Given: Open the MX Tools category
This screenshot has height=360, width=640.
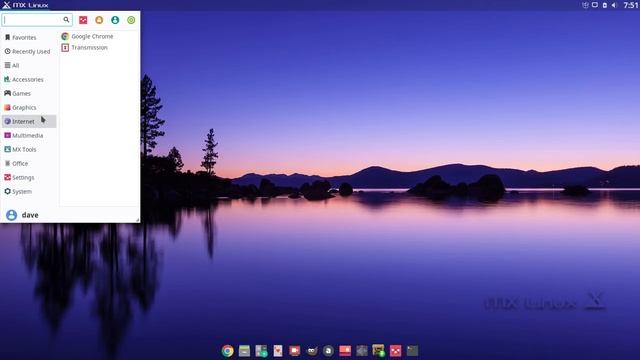Looking at the screenshot, I should pyautogui.click(x=29, y=149).
